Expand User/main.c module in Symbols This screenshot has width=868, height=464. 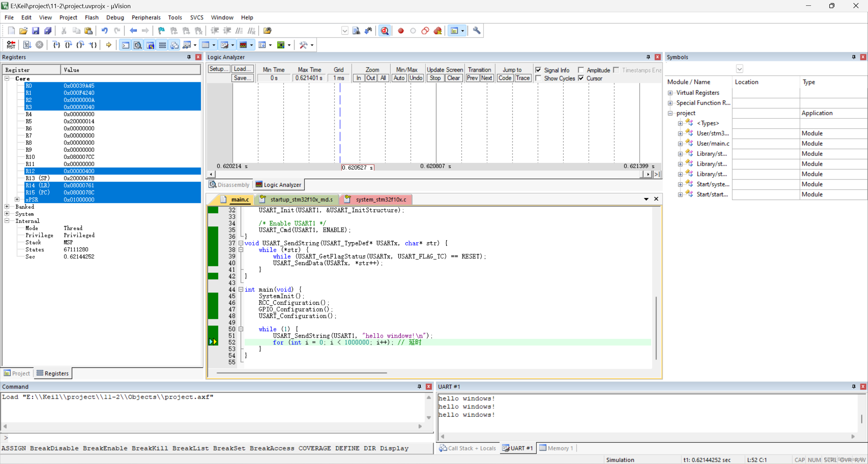(680, 144)
